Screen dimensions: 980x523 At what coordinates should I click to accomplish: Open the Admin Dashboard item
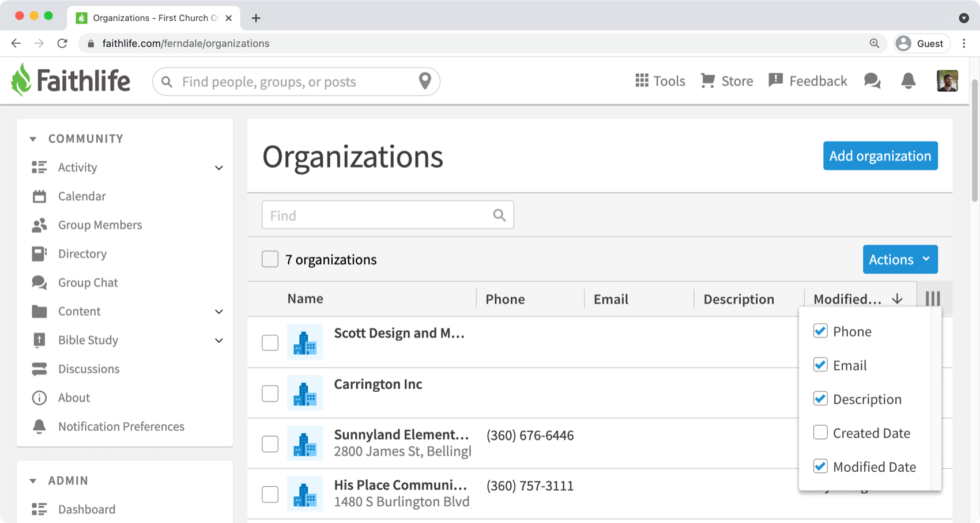[86, 509]
